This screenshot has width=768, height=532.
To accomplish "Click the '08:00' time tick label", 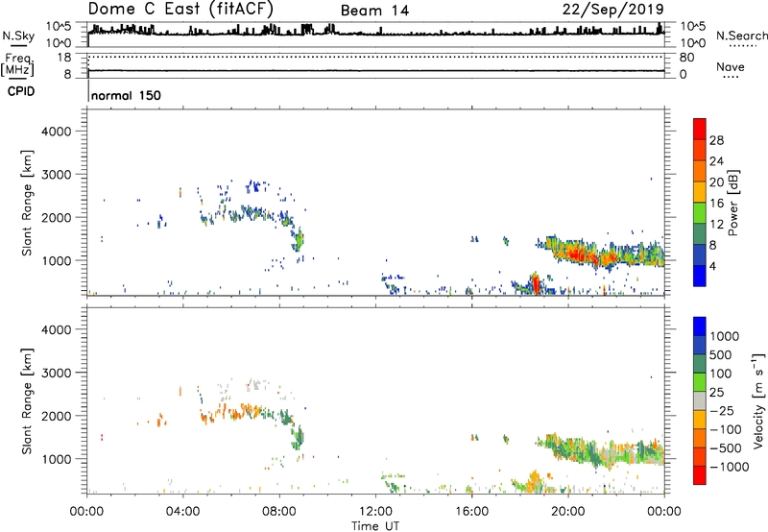I will [x=279, y=512].
